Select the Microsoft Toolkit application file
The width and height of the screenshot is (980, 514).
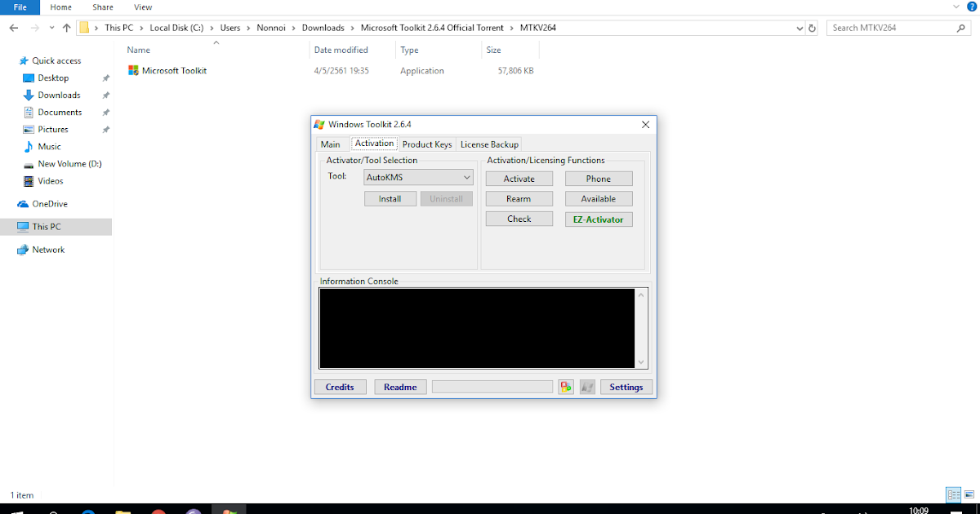(168, 71)
